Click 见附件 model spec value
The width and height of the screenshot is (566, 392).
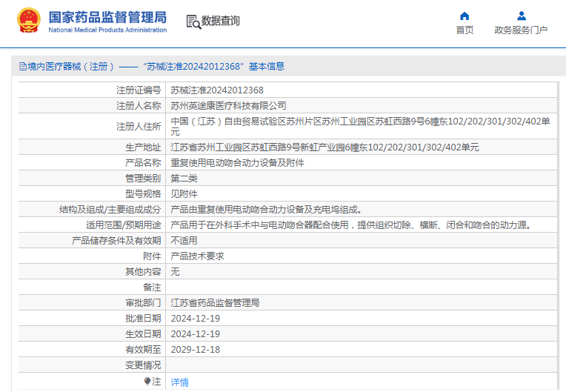(184, 193)
